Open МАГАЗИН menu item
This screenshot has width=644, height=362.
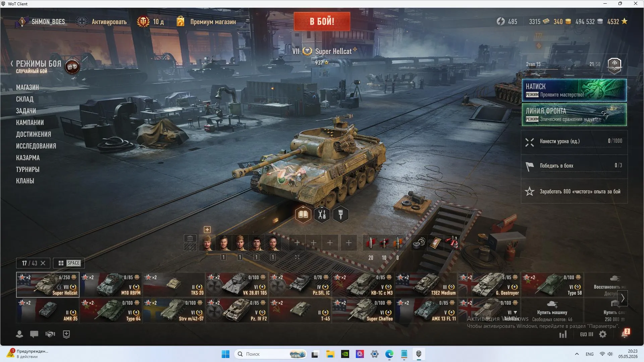(x=28, y=87)
